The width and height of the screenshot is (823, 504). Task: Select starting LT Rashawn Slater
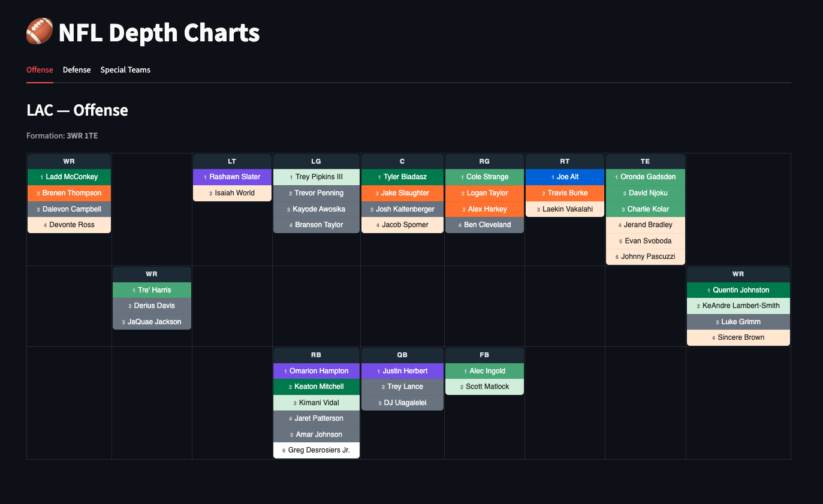[x=232, y=177]
